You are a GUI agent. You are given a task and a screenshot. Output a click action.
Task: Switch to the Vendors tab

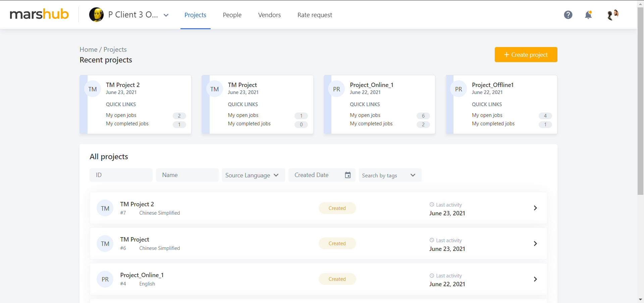(269, 15)
